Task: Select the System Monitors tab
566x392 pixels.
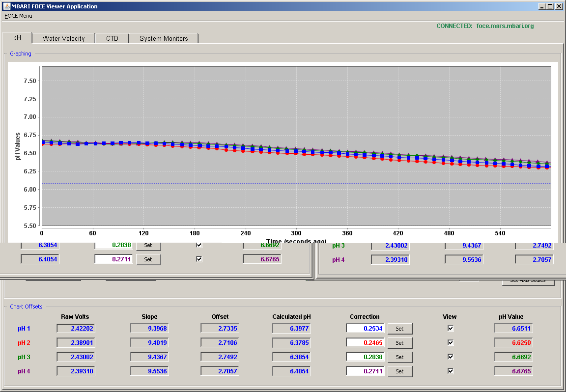Action: 164,38
